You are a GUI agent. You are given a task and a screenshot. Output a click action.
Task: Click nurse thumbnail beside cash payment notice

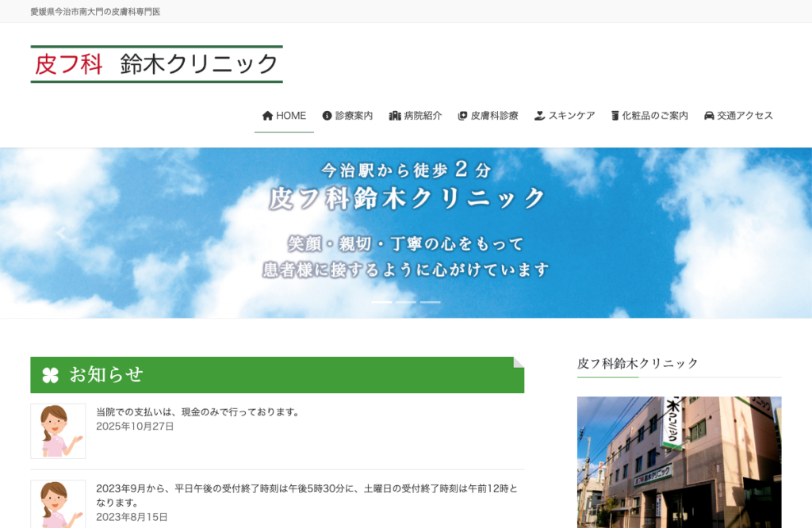point(58,431)
